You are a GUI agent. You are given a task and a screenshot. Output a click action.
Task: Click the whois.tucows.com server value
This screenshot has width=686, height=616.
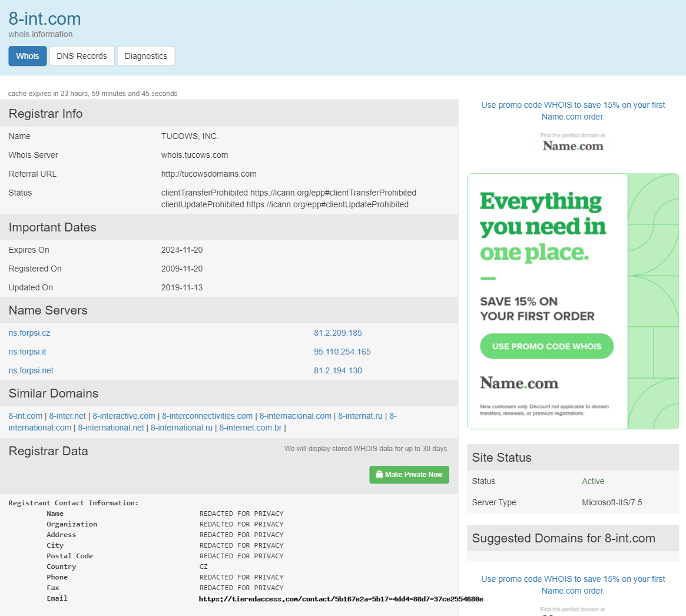point(195,155)
